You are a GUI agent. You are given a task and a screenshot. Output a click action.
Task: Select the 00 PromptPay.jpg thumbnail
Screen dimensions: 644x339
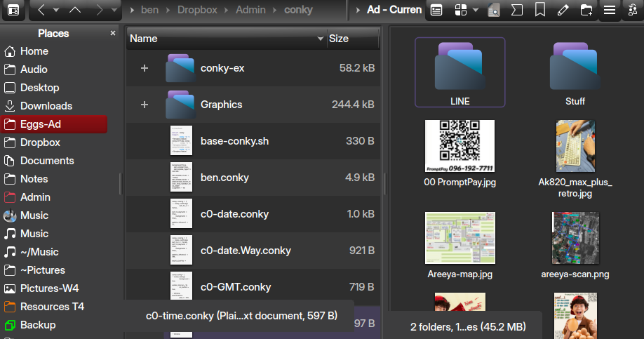[x=459, y=146]
